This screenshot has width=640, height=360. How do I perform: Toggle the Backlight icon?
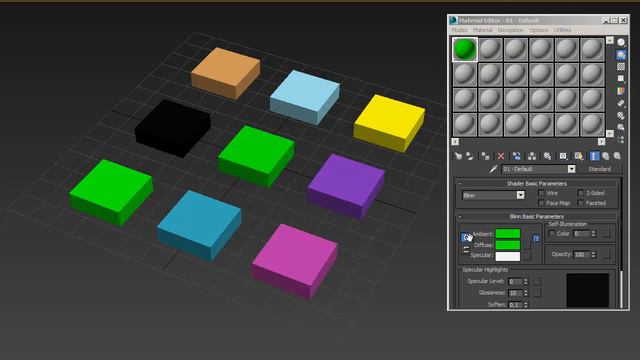(621, 55)
